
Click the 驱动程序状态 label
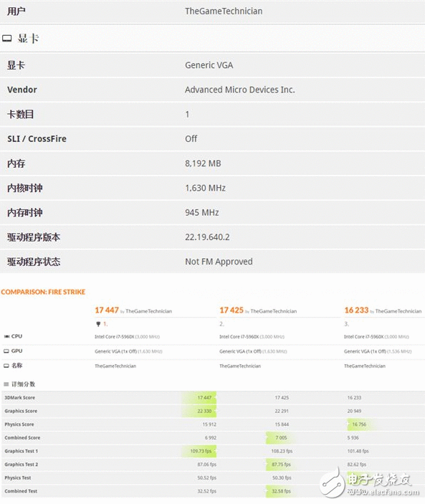[34, 262]
